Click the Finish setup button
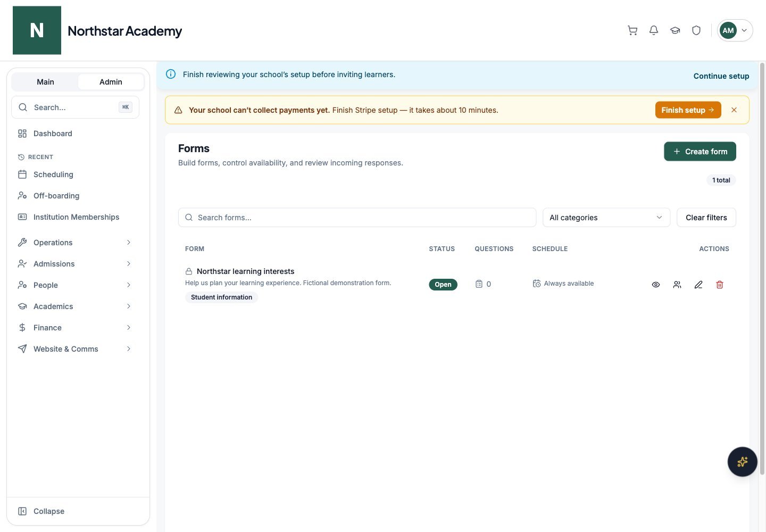Screen dimensions: 766x532 [688, 110]
